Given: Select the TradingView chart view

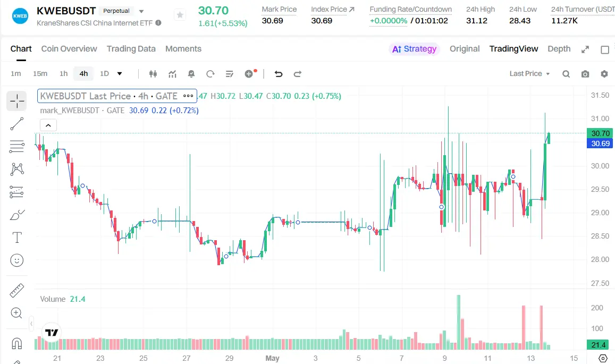Looking at the screenshot, I should 513,49.
